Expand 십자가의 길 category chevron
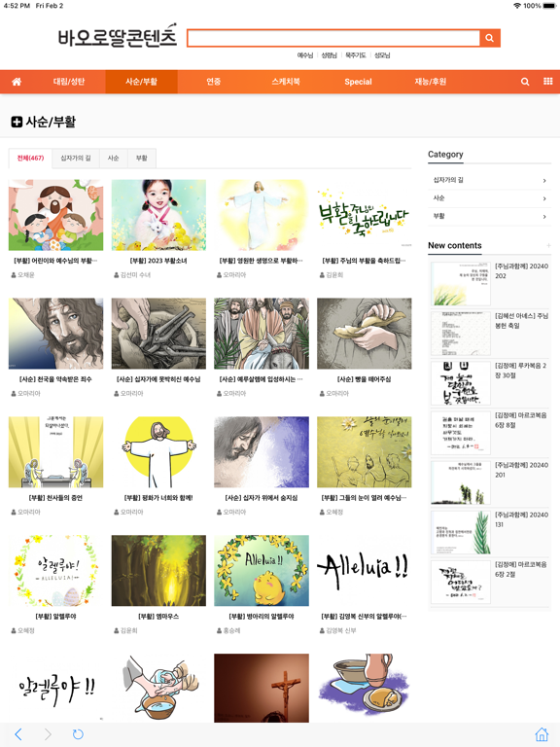Screen dimensions: 560x747 [544, 181]
